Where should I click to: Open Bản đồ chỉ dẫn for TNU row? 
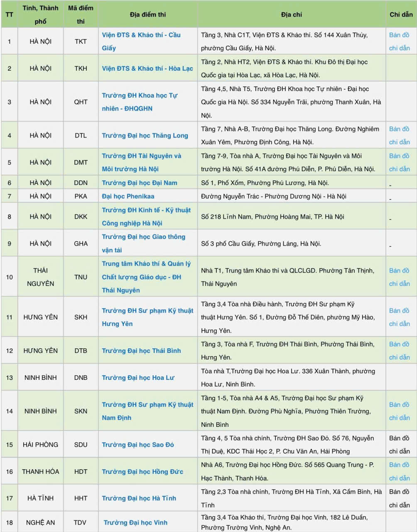[x=400, y=277]
